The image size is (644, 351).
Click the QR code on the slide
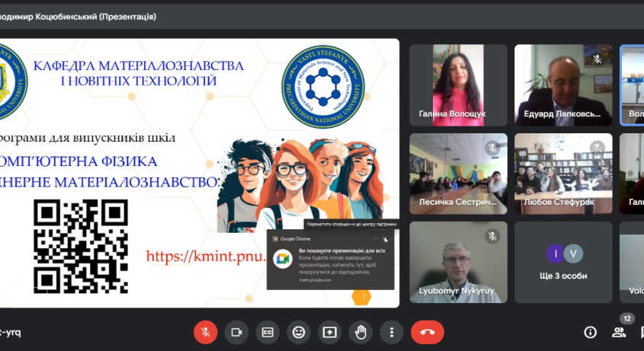click(x=80, y=237)
